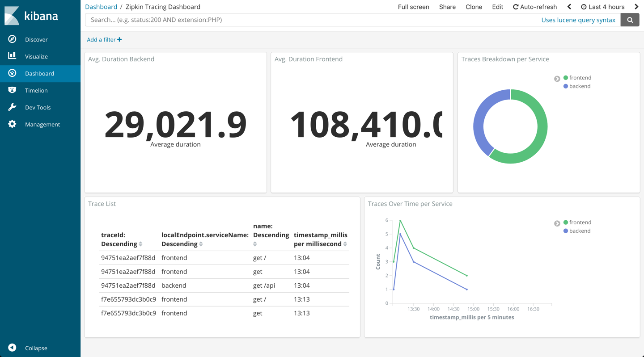Screen dimensions: 644x357
Task: Click the Auto-refresh circular arrow icon
Action: tap(516, 7)
